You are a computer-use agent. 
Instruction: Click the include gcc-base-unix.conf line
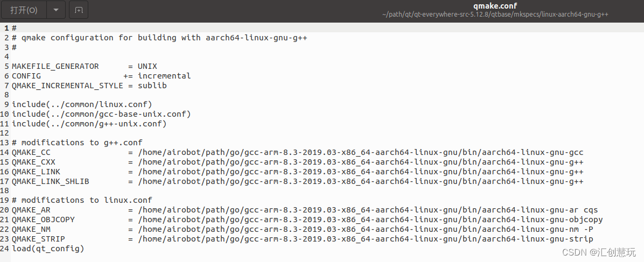pyautogui.click(x=101, y=114)
